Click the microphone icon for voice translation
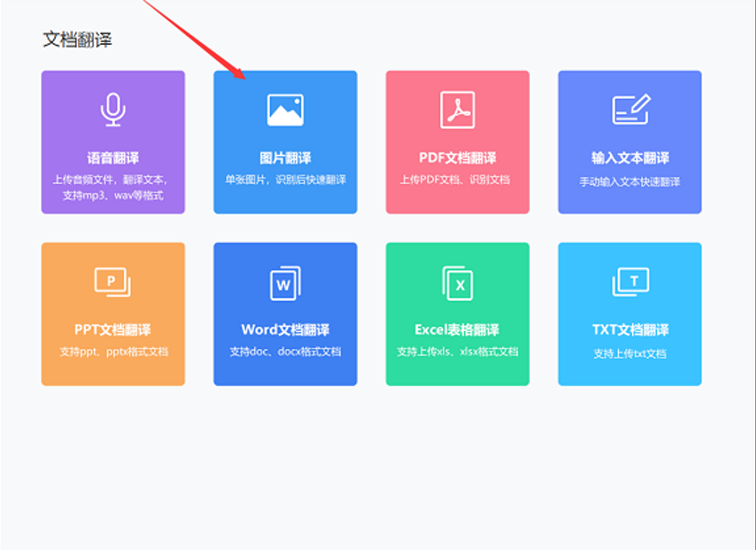Image resolution: width=756 pixels, height=550 pixels. pos(113,109)
